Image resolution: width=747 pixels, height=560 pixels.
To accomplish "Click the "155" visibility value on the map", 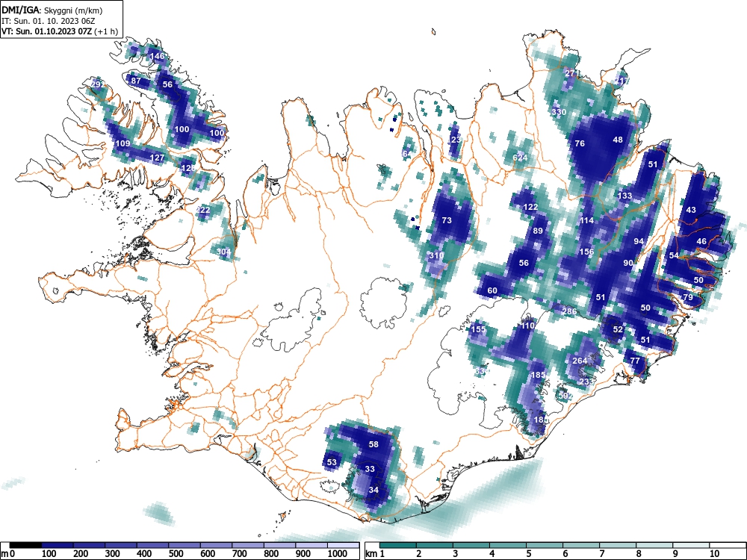I will 478,329.
